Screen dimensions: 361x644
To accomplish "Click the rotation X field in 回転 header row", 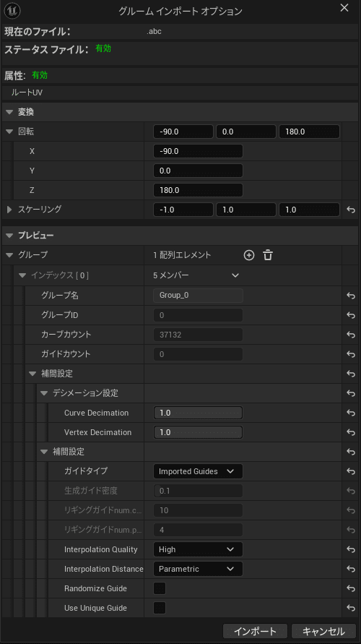I will pyautogui.click(x=183, y=132).
